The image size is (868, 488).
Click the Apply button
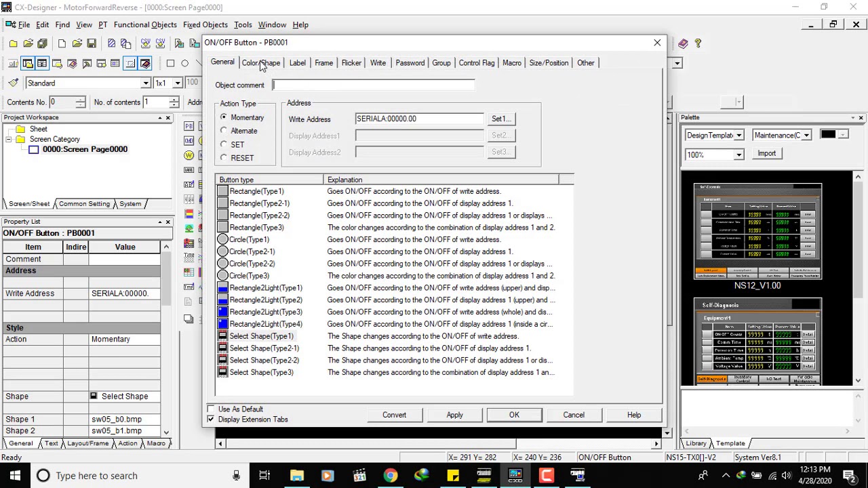pos(455,415)
